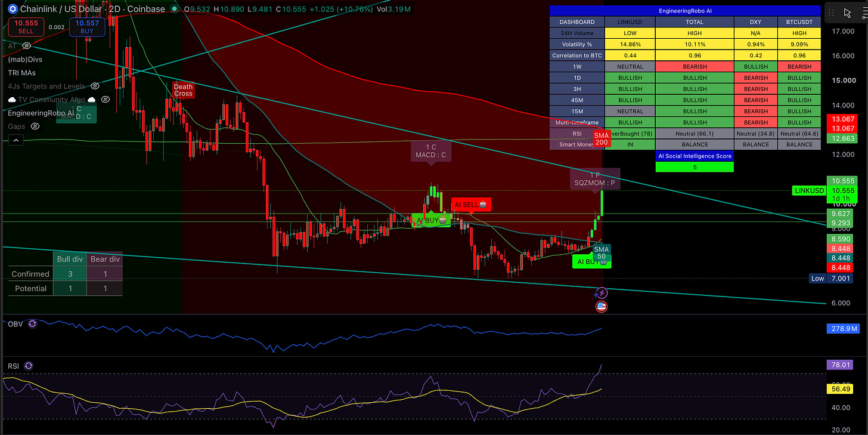Click the 1W BEARISH cell under TOTAL

695,67
